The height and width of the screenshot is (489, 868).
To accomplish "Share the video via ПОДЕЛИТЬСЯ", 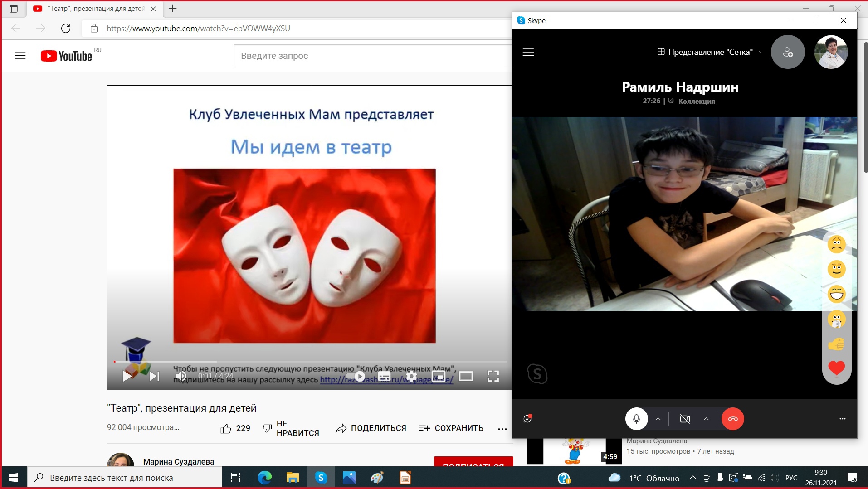I will 371,428.
